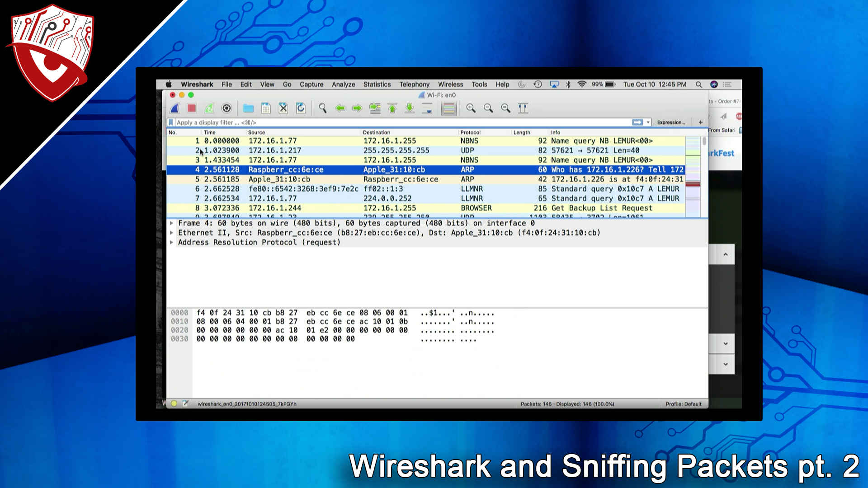868x488 pixels.
Task: Restart the current capture
Action: pos(209,108)
